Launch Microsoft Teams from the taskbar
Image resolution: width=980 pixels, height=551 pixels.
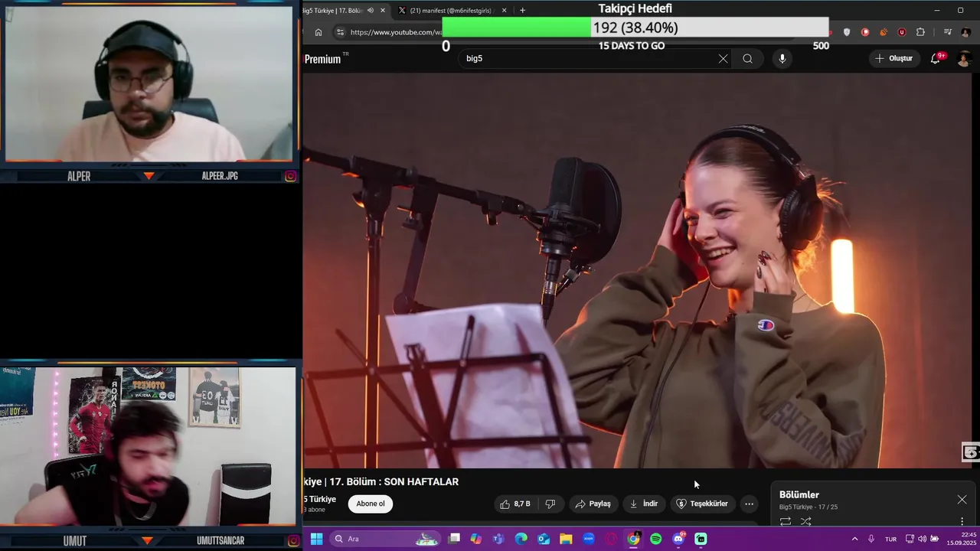tap(498, 539)
